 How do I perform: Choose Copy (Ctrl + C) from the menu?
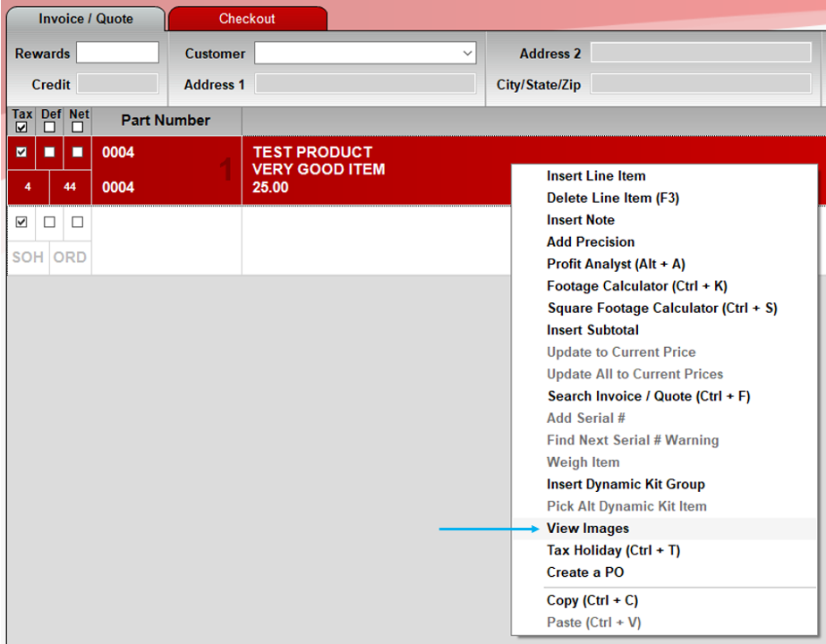click(592, 600)
